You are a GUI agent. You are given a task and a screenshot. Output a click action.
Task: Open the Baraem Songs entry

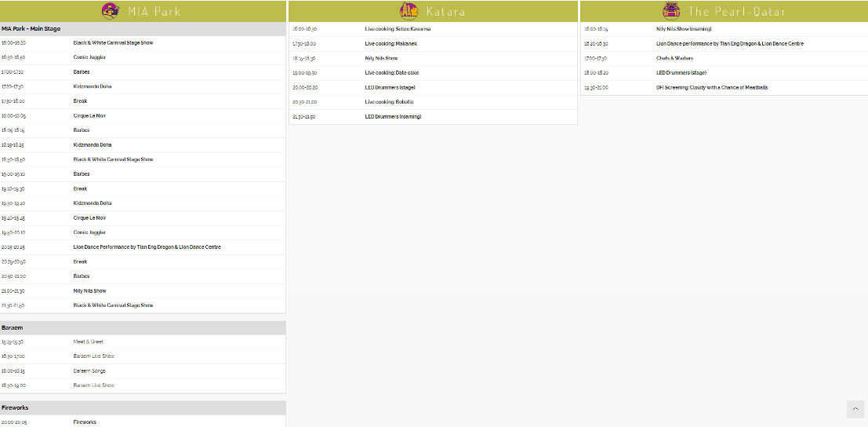pyautogui.click(x=89, y=371)
